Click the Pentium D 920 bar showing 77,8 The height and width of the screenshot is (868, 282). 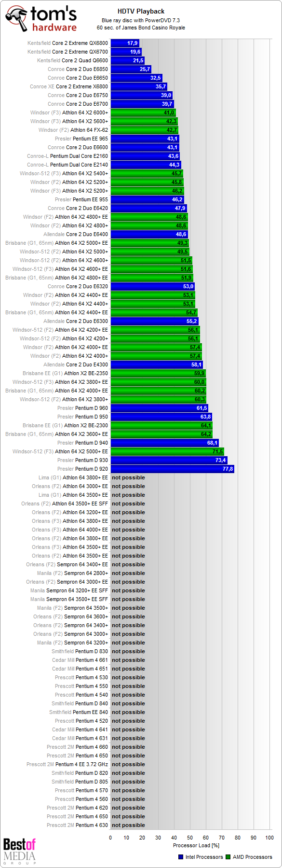(173, 469)
